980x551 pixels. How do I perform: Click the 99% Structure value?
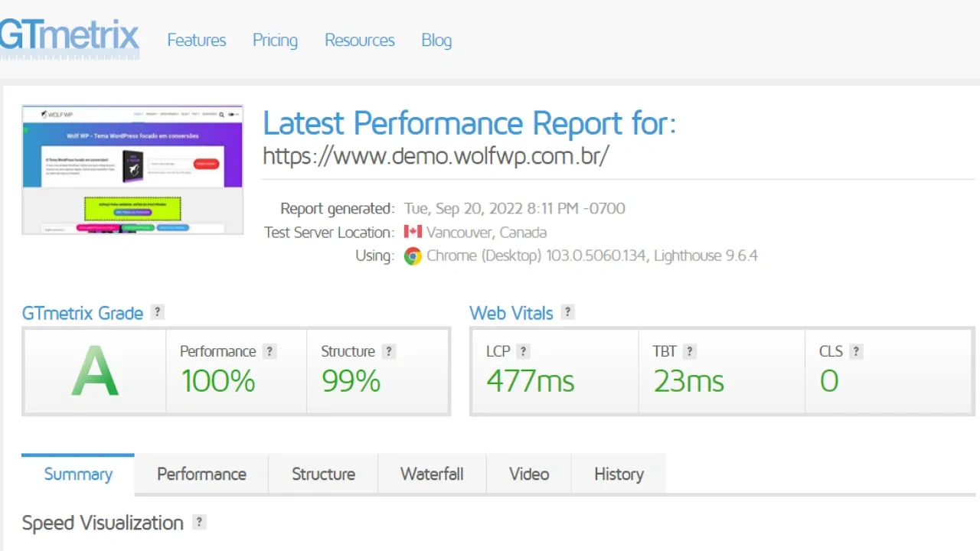click(351, 381)
